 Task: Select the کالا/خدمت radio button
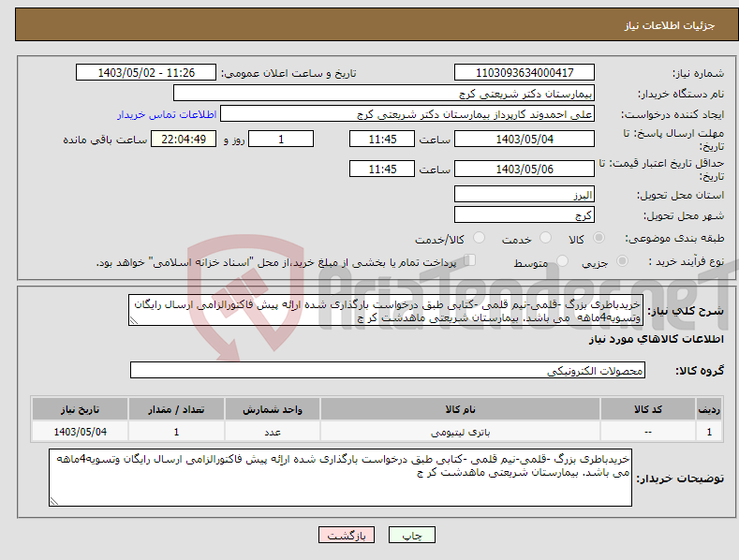(x=479, y=238)
